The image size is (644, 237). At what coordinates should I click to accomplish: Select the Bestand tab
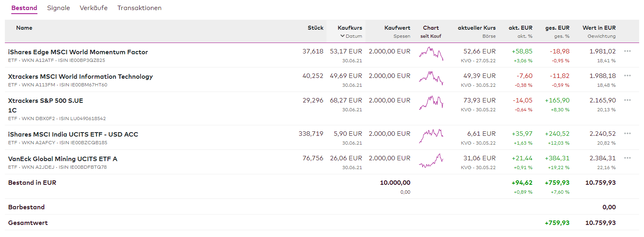point(24,8)
